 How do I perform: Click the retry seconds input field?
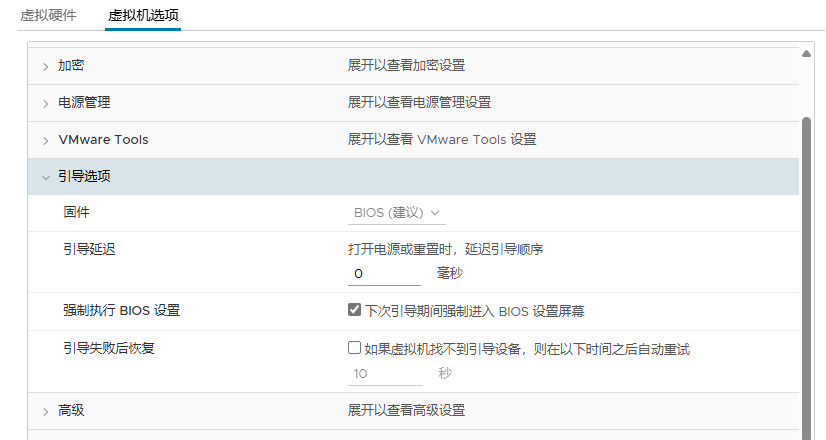pos(384,373)
